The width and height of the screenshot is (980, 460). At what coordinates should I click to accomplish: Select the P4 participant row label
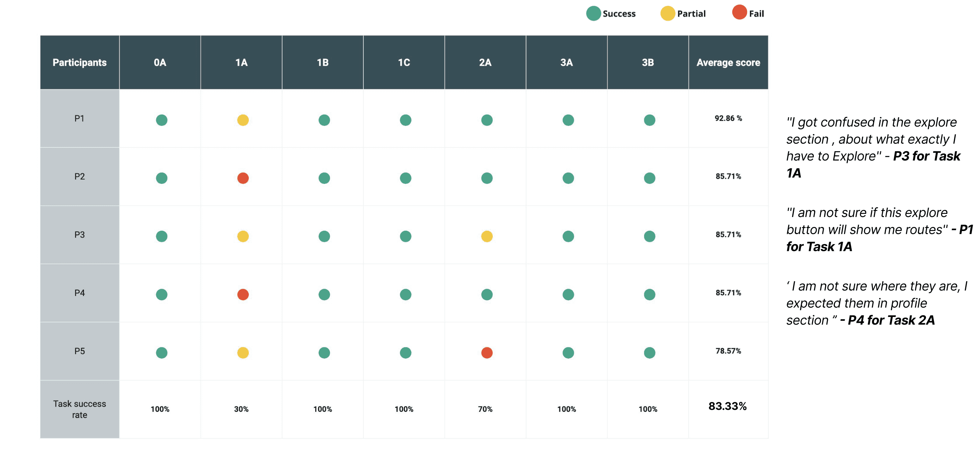pyautogui.click(x=79, y=293)
